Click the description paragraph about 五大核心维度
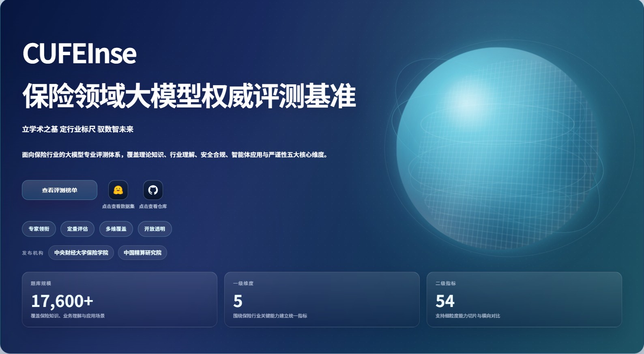This screenshot has width=644, height=354. coord(174,155)
